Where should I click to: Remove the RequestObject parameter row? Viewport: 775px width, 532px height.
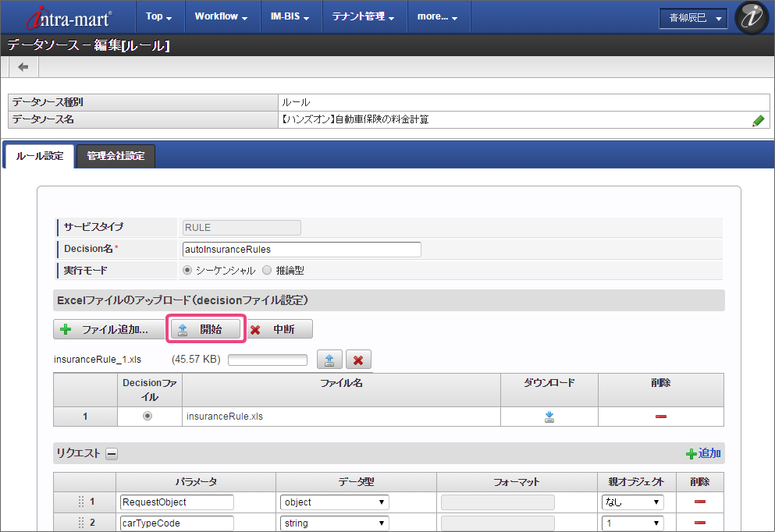(699, 502)
